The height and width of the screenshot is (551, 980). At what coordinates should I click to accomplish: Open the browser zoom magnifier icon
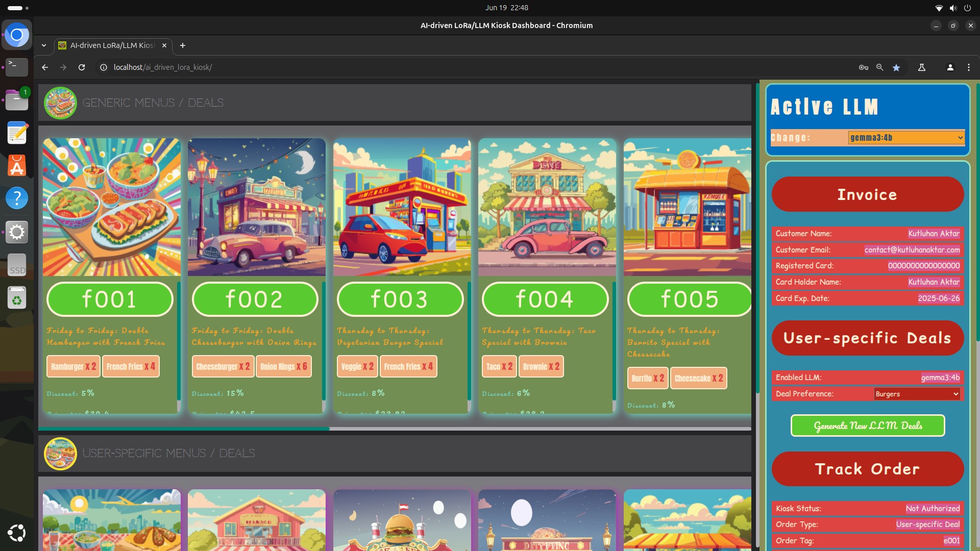(x=880, y=67)
